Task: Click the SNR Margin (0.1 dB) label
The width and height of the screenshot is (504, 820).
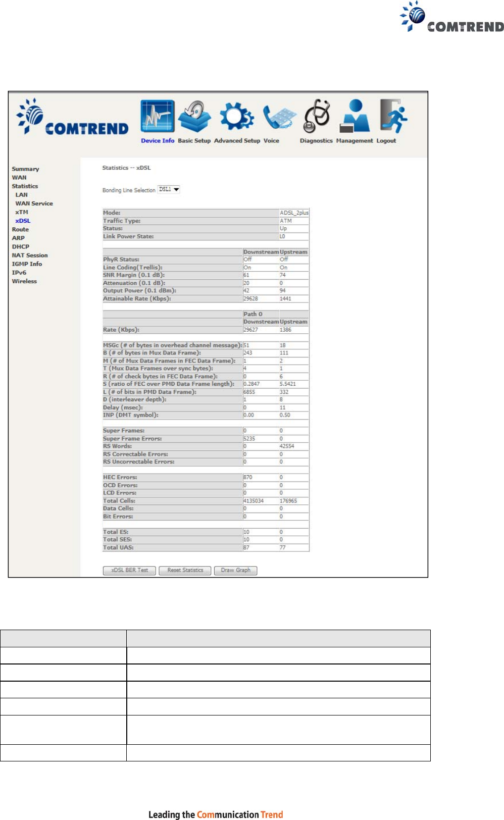Action: [134, 275]
